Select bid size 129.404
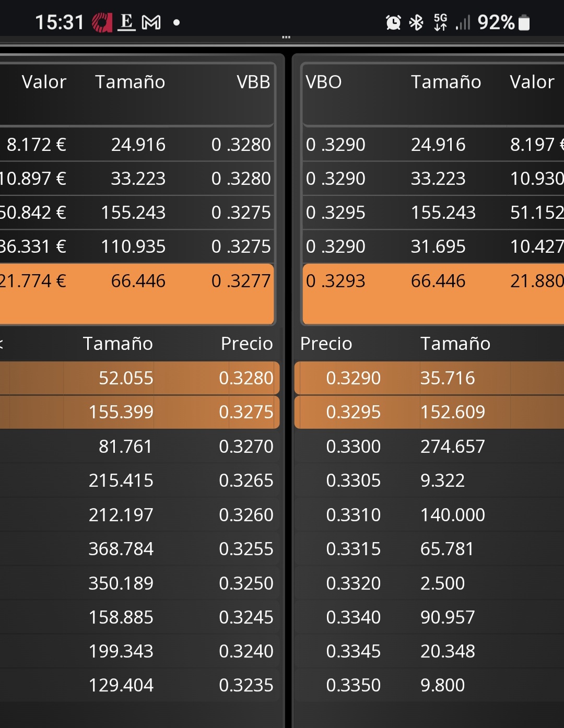Image resolution: width=564 pixels, height=728 pixels. [121, 685]
